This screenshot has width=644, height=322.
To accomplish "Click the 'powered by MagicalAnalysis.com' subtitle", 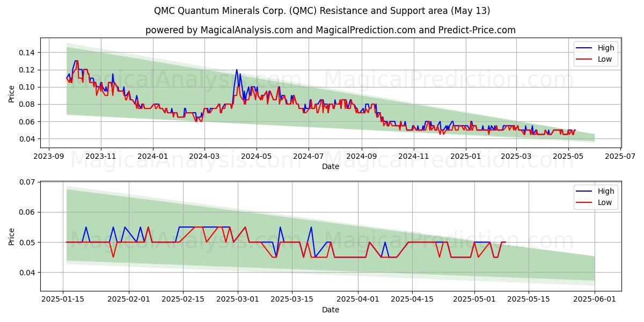I will (x=331, y=30).
